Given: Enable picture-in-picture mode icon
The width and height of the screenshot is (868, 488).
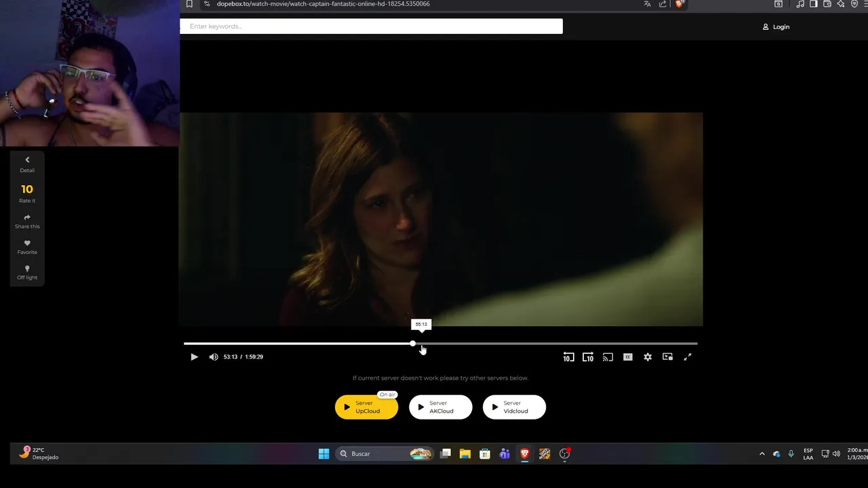Looking at the screenshot, I should [x=667, y=357].
